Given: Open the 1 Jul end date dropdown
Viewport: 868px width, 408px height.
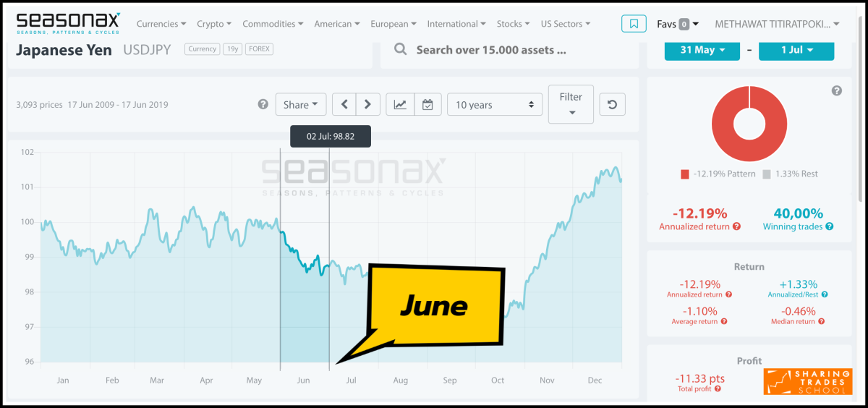Looking at the screenshot, I should tap(796, 50).
